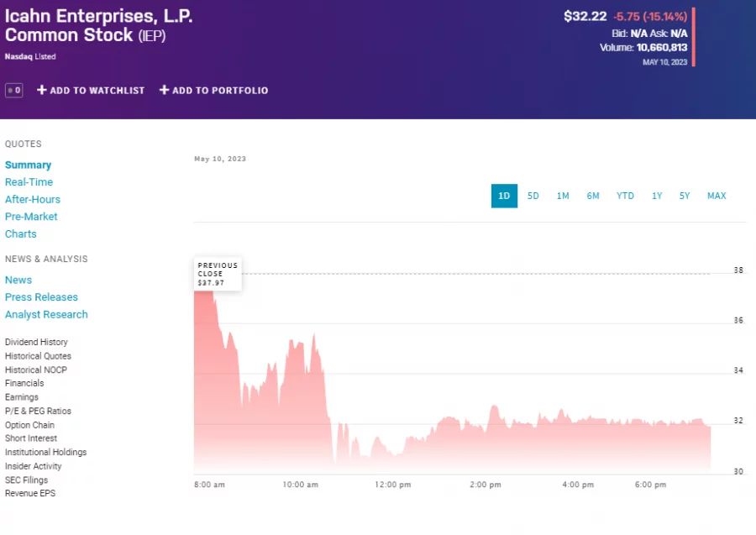Open the Summary quotes page

(x=28, y=165)
